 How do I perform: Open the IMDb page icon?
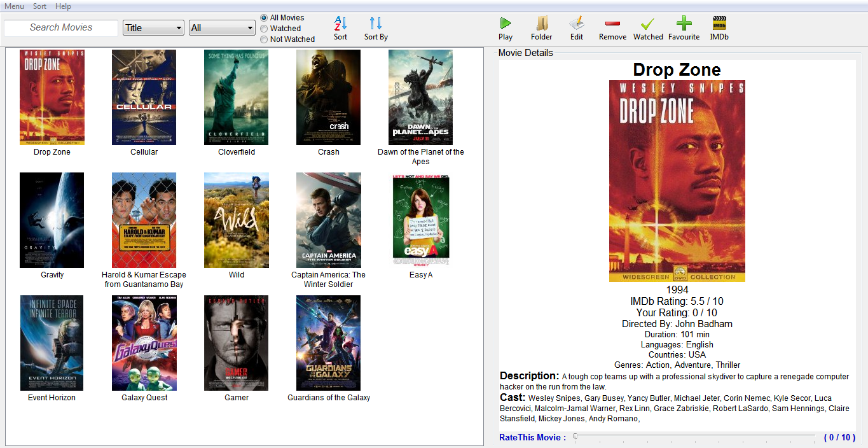click(x=719, y=24)
